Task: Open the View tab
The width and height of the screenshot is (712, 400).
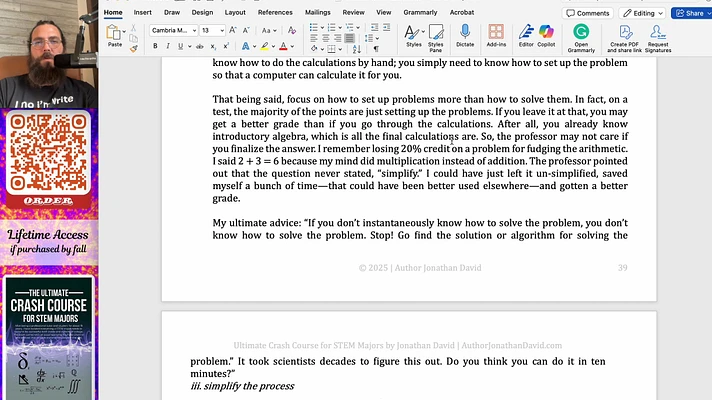Action: [384, 12]
